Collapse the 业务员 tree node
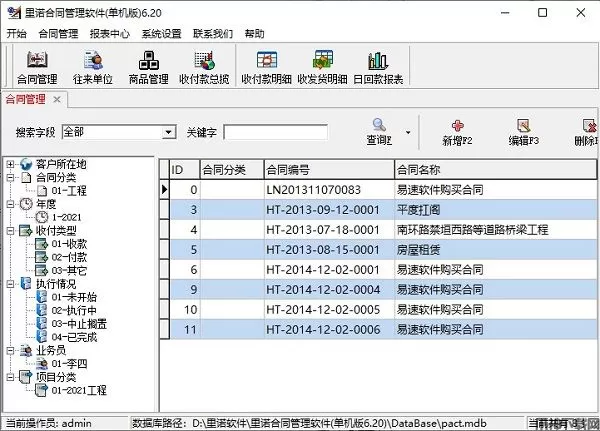This screenshot has height=431, width=600. (10, 350)
